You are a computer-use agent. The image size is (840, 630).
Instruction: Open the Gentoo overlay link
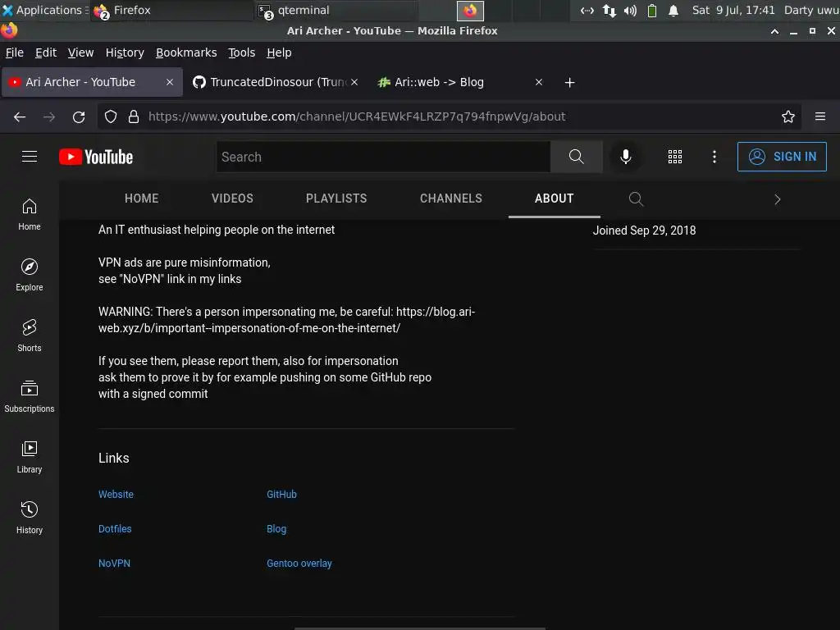tap(299, 563)
